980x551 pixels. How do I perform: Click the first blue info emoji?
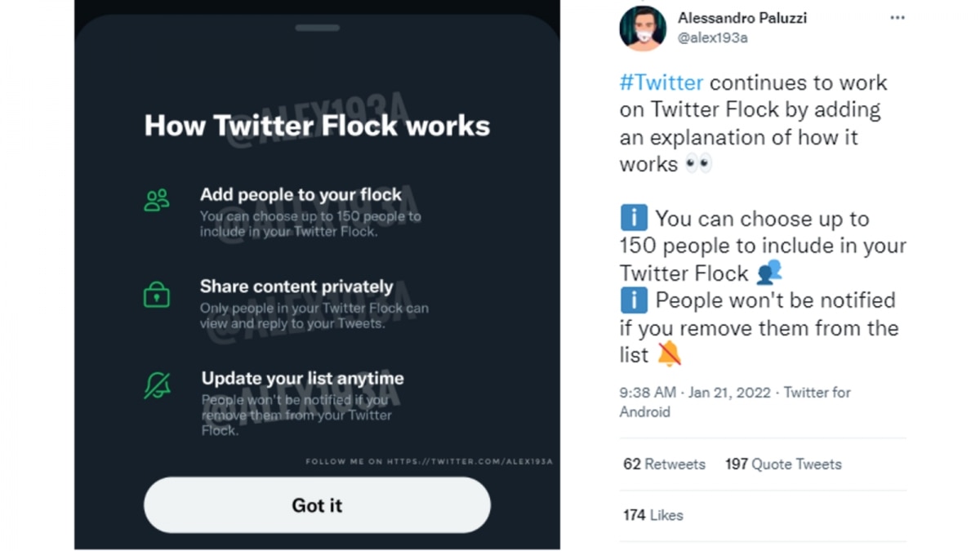(x=634, y=219)
